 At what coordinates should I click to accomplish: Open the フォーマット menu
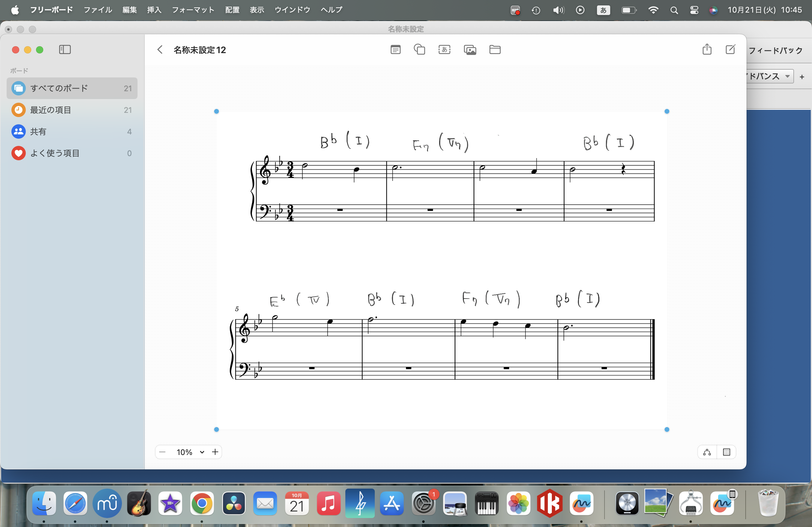coord(193,10)
